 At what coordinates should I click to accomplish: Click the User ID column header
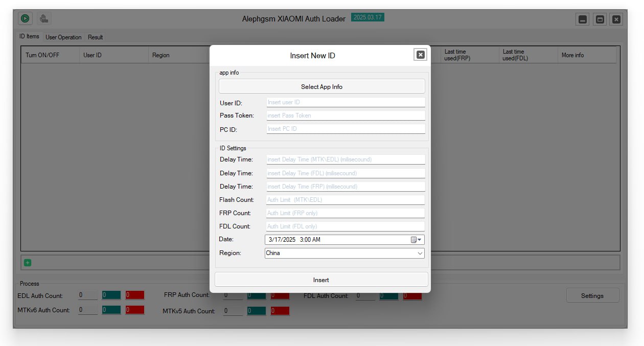[x=113, y=55]
